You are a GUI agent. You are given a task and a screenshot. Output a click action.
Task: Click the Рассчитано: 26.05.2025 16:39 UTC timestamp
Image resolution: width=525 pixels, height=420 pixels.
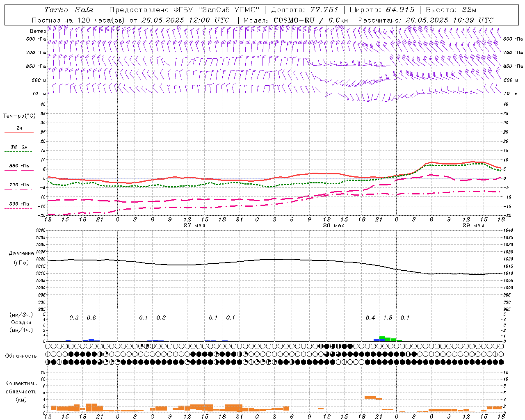click(x=426, y=20)
